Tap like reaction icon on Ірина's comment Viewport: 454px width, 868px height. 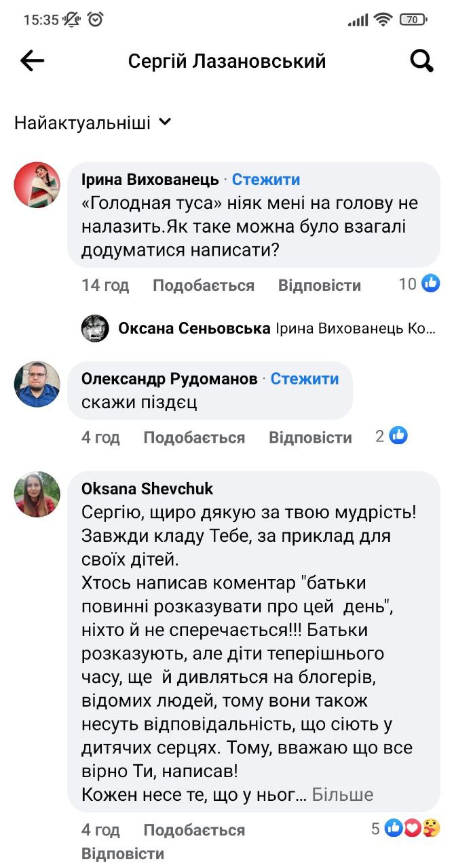[431, 283]
